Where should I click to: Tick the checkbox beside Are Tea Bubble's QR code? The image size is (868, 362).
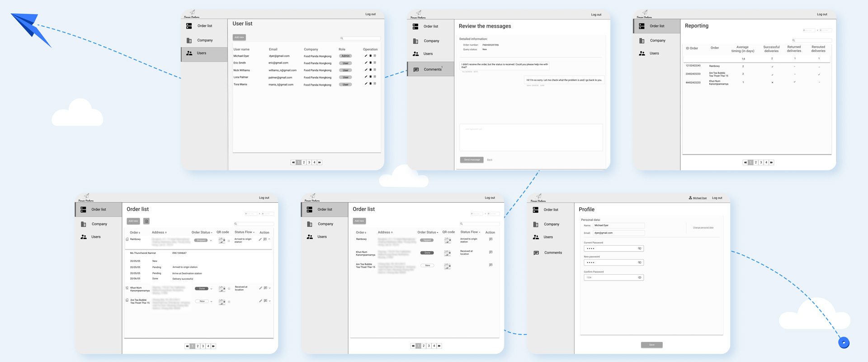click(x=229, y=301)
